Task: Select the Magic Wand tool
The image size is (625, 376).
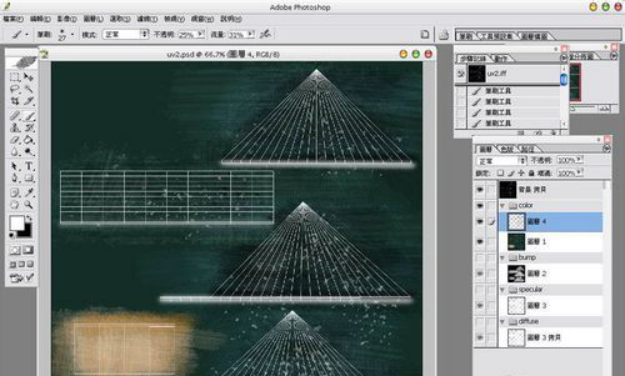Action: click(x=29, y=89)
